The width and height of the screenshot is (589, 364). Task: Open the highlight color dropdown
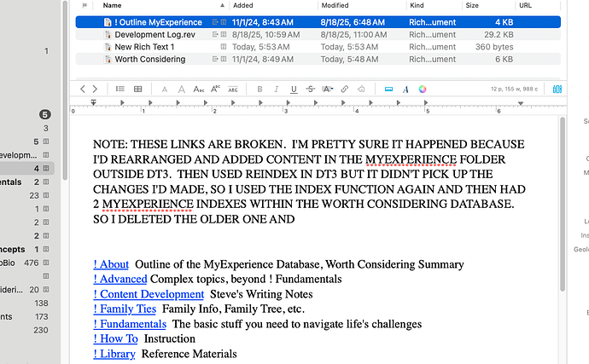(328, 89)
